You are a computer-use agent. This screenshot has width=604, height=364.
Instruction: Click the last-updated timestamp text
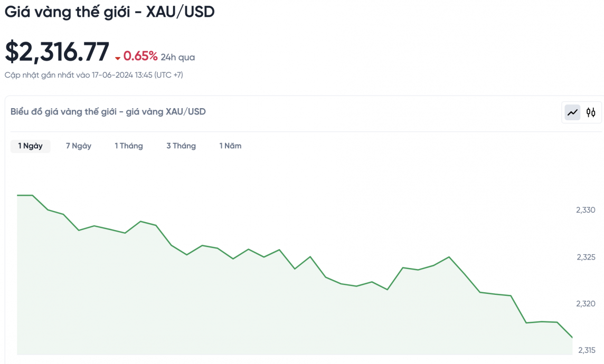(94, 75)
